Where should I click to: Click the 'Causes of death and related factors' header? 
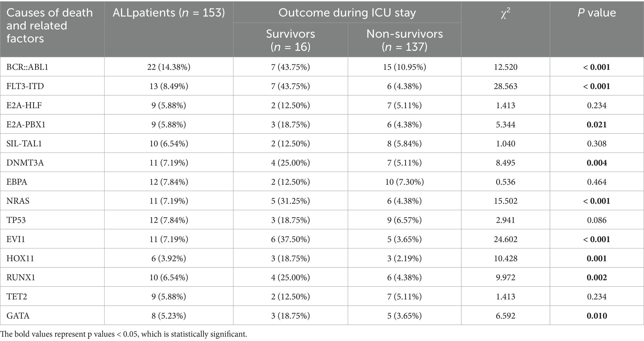[50, 26]
